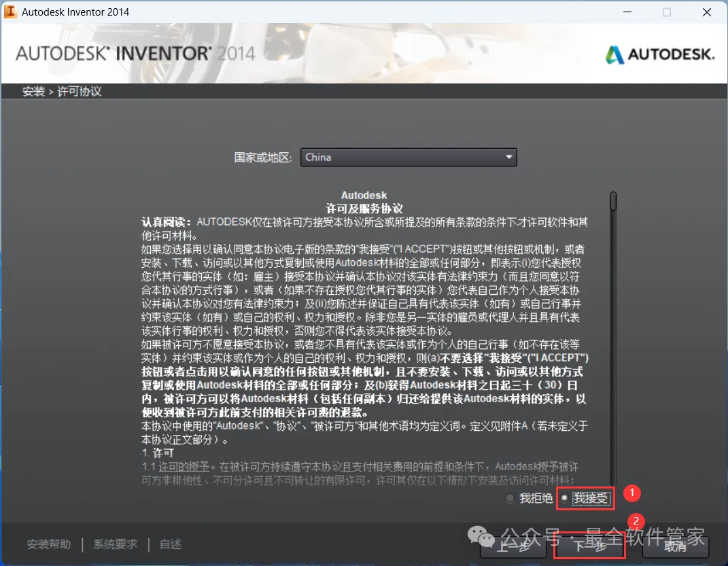Viewport: 728px width, 566px height.
Task: Select the 我接受 (I Accept) radio button
Action: pos(565,498)
